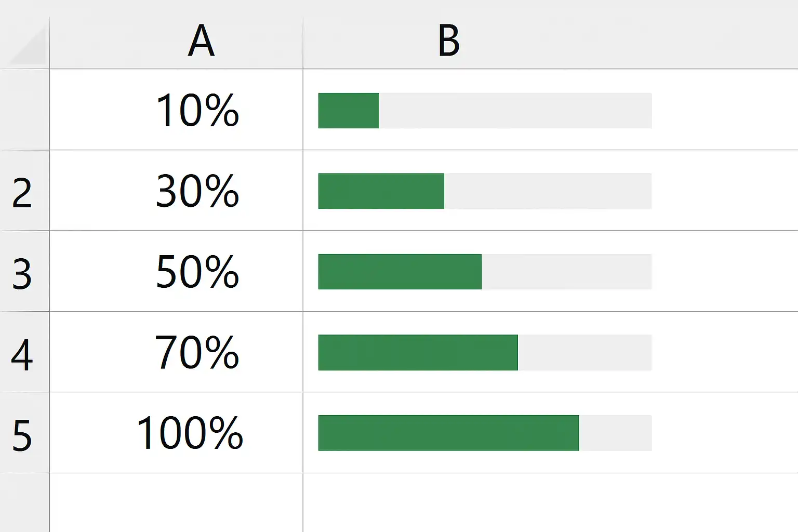Click the green data bar beside 30%
The image size is (798, 532).
pyautogui.click(x=381, y=191)
